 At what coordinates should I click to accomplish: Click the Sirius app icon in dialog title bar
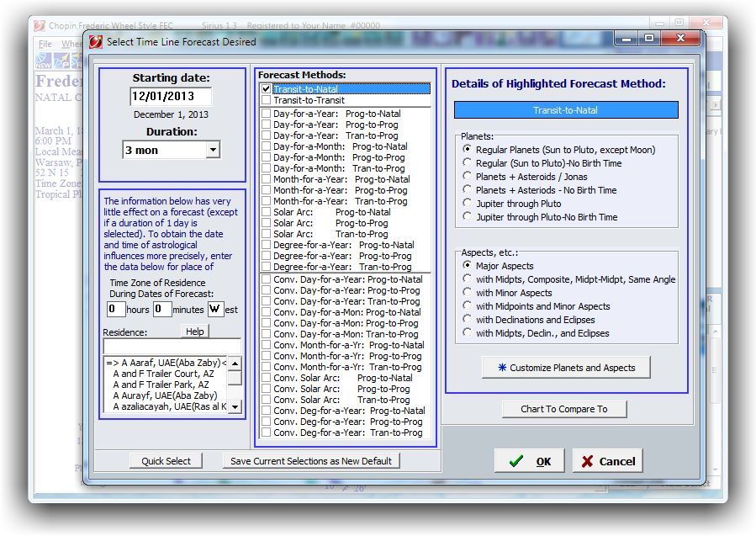pos(96,42)
